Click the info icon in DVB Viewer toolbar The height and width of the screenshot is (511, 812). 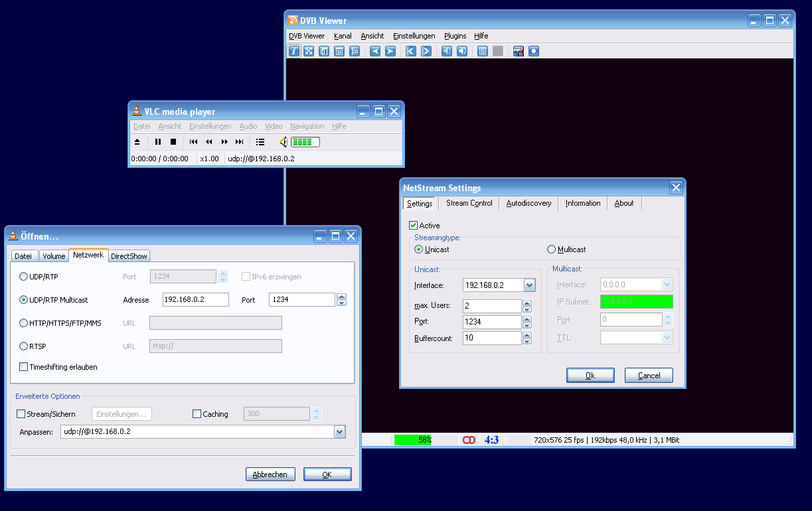tap(294, 51)
